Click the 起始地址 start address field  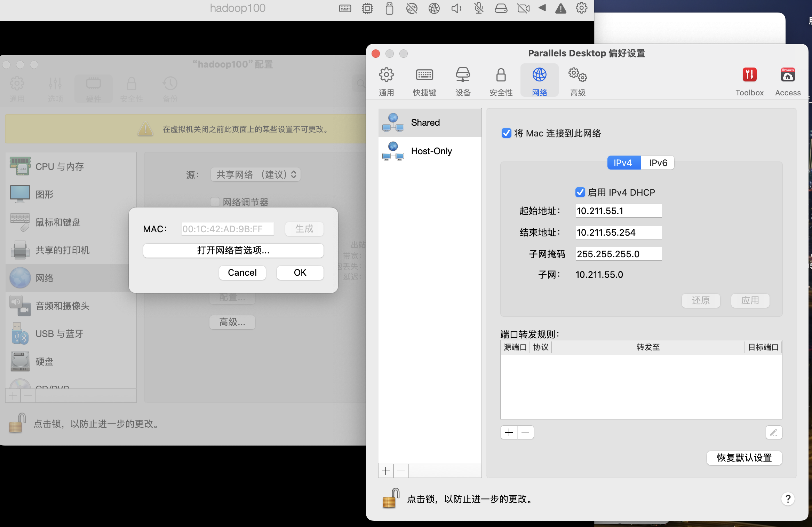click(x=618, y=211)
